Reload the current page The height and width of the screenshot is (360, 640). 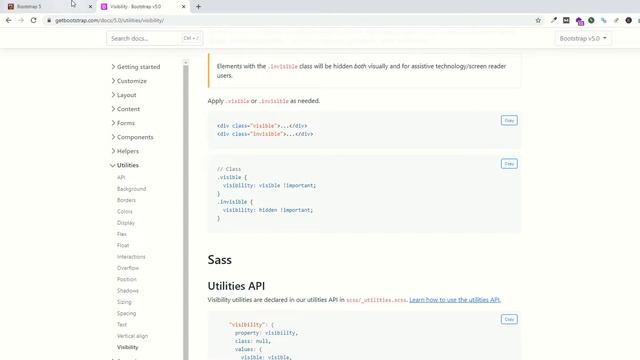(33, 20)
